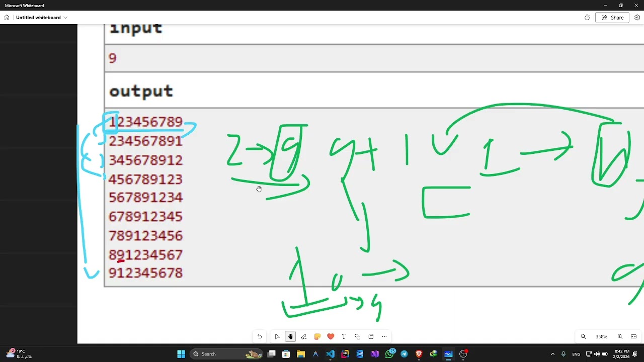Go to the whiteboard home page
The width and height of the screenshot is (644, 362).
tap(7, 18)
